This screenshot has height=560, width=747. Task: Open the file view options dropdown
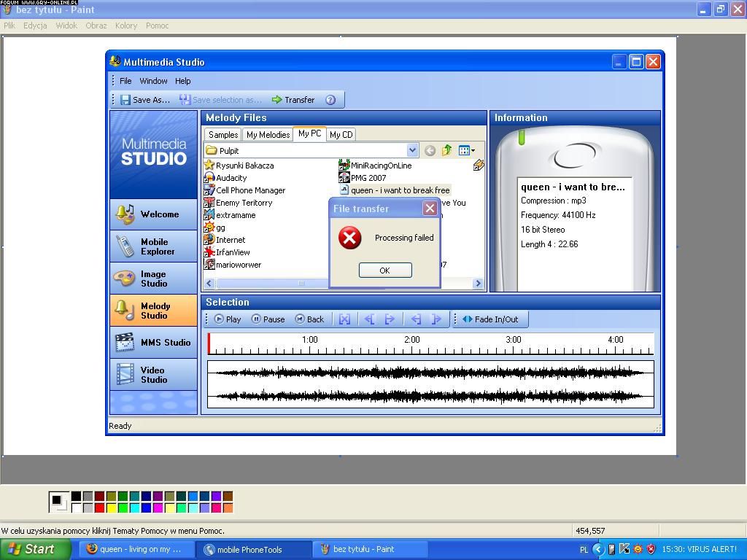(466, 150)
